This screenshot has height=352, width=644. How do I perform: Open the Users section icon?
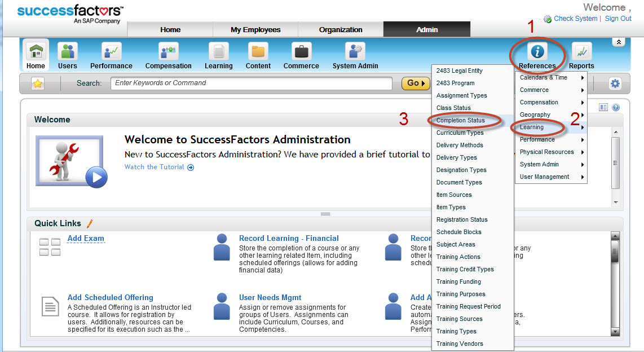(67, 52)
